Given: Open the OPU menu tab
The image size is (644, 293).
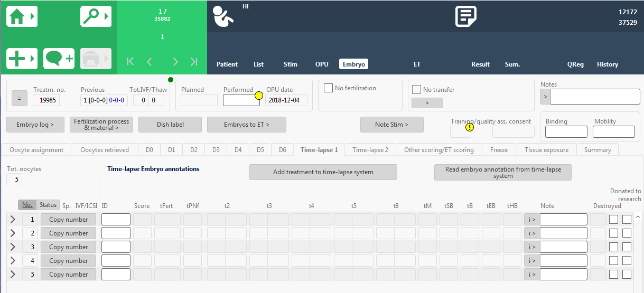Looking at the screenshot, I should coord(322,64).
